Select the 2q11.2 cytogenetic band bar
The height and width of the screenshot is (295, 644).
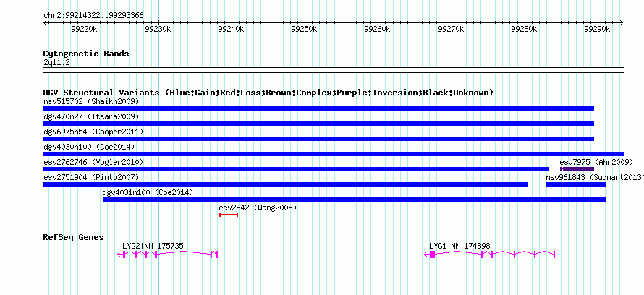tap(333, 70)
